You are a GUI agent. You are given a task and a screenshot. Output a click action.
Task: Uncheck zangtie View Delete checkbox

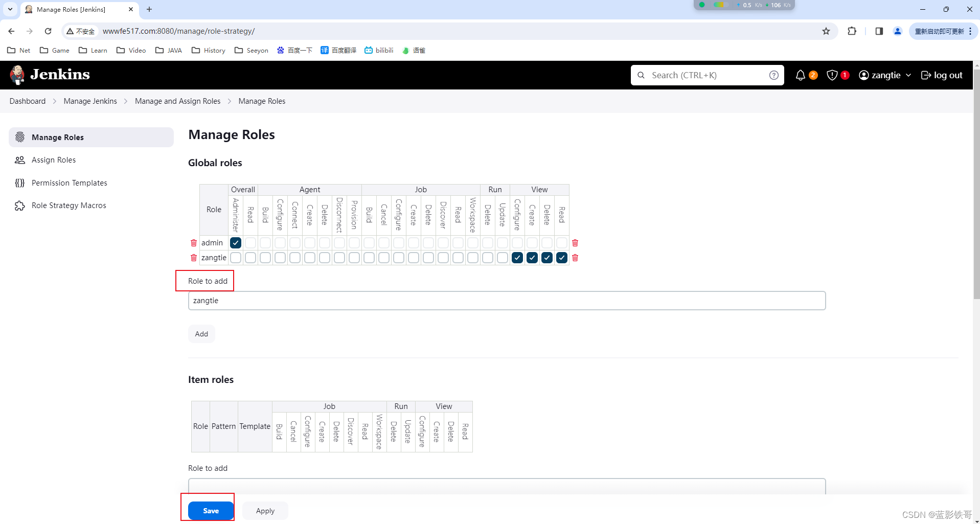coord(547,258)
